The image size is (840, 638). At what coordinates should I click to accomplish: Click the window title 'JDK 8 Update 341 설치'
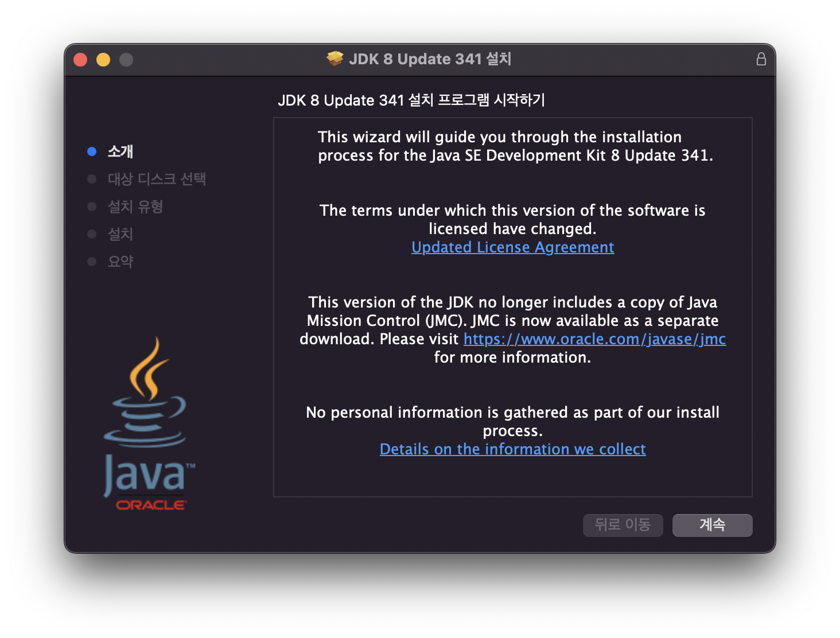point(430,59)
